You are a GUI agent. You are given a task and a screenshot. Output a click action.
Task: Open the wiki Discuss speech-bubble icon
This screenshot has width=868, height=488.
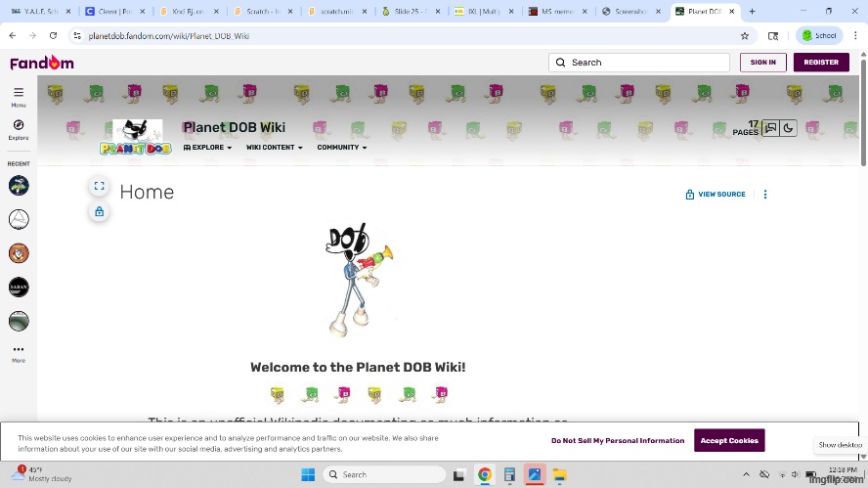[770, 128]
